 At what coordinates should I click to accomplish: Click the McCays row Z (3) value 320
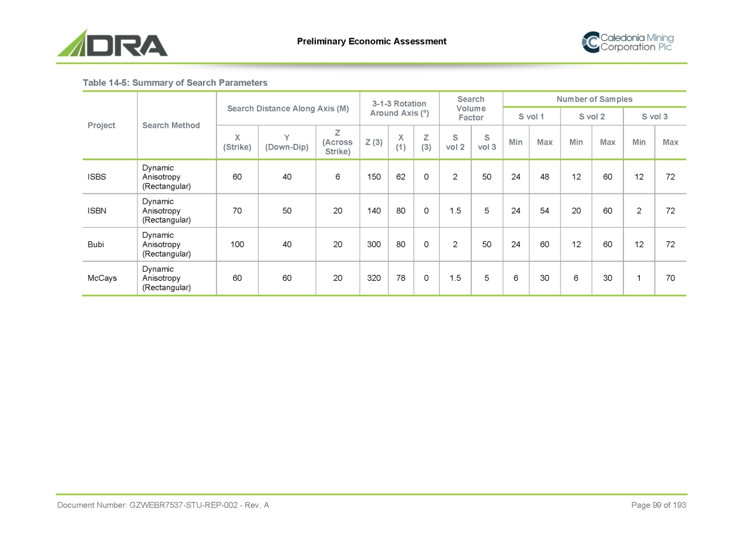[x=373, y=278]
